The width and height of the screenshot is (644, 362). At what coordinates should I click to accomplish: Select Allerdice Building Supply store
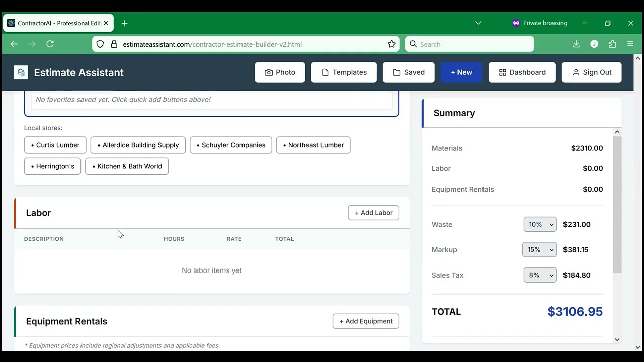pos(138,145)
